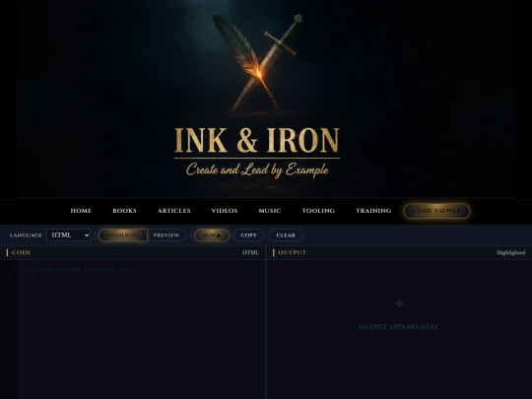Click the 'Create and Lead by Example' tagline

(257, 170)
